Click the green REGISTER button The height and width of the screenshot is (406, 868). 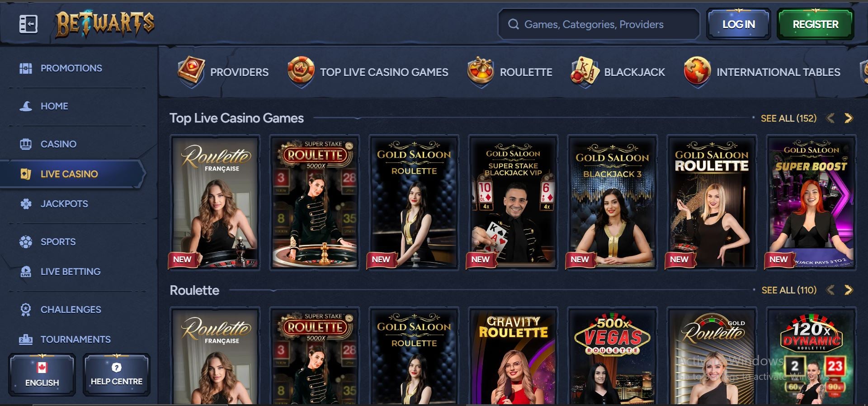tap(816, 24)
